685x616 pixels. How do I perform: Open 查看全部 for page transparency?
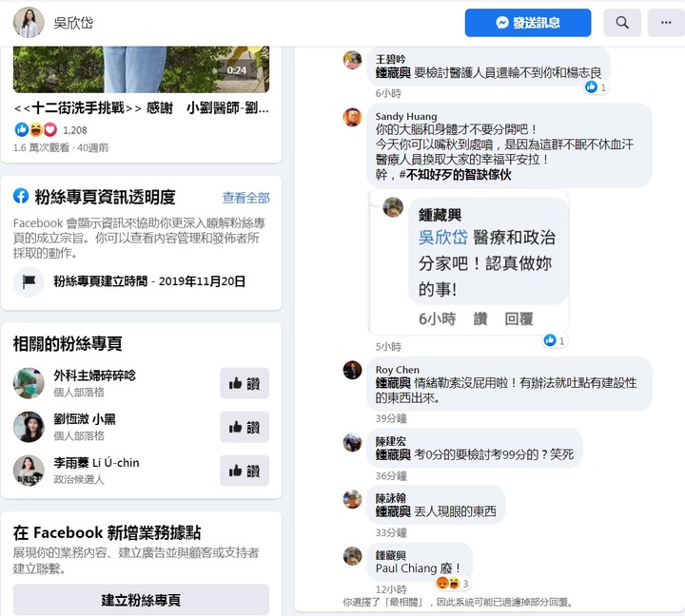246,198
